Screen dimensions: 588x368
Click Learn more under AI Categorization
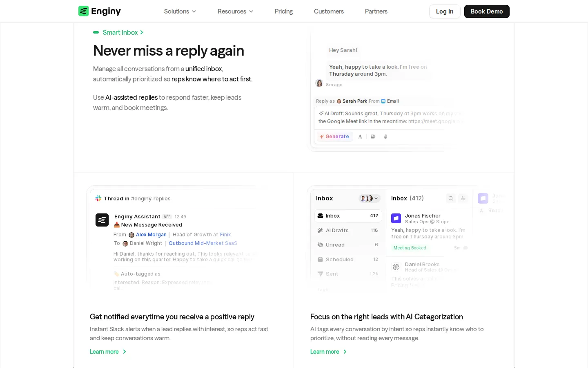[x=329, y=352]
